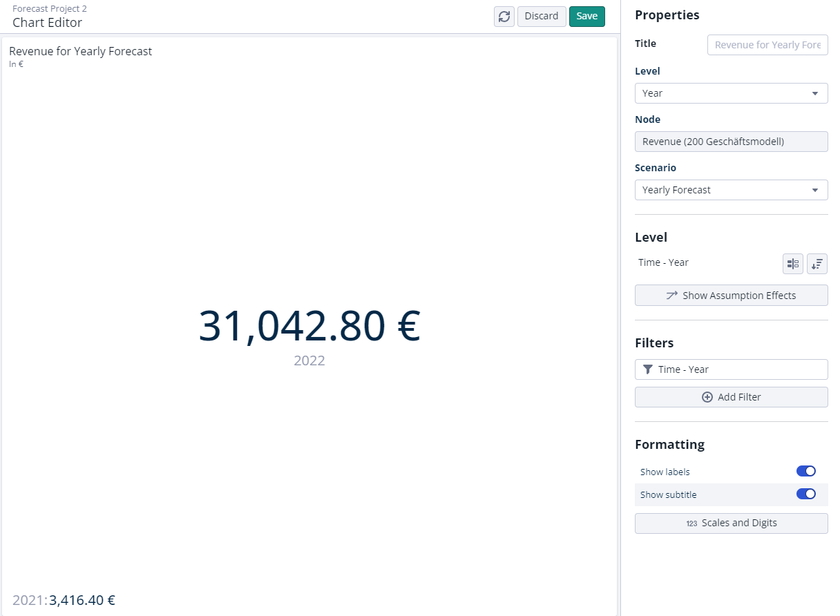The width and height of the screenshot is (840, 616).
Task: Toggle the Show labels switch
Action: (805, 472)
